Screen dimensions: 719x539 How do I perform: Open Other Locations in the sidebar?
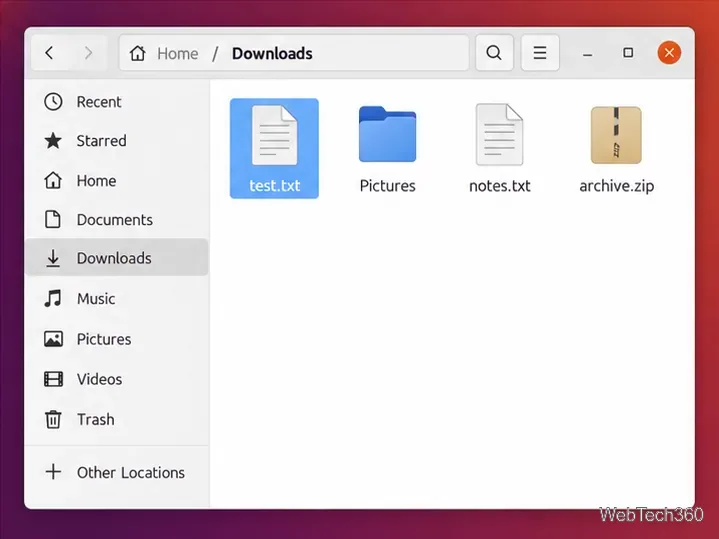117,472
